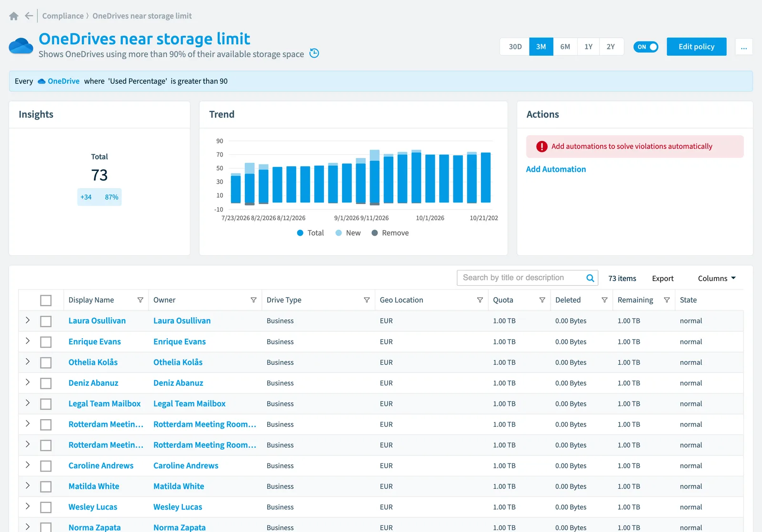The width and height of the screenshot is (762, 532).
Task: Open the Deleted column filter icon
Action: (604, 300)
